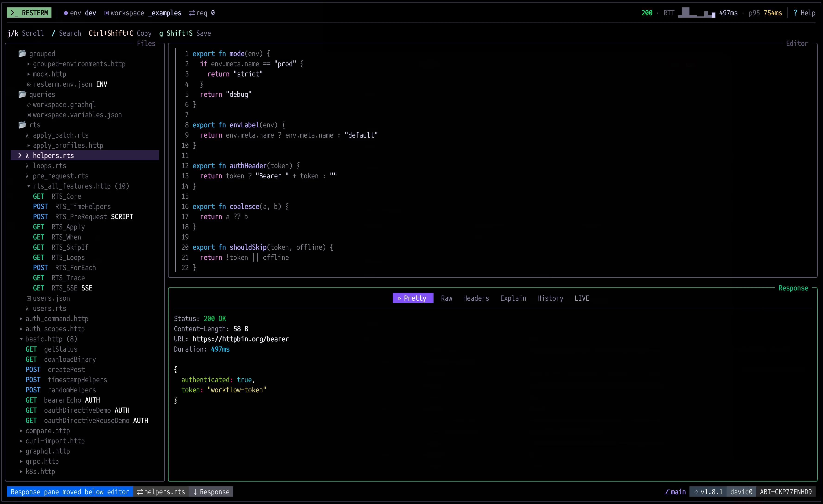Image resolution: width=823 pixels, height=504 pixels.
Task: Click the 200 status code in header
Action: (647, 13)
